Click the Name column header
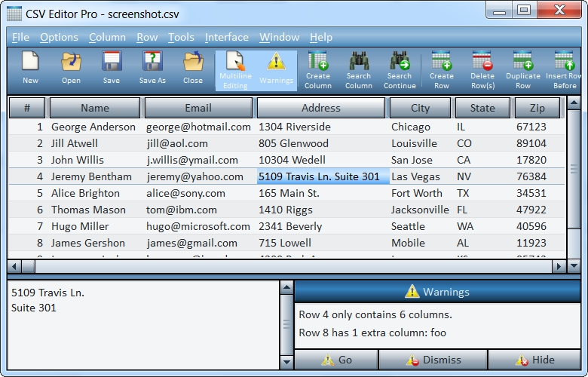 coord(95,108)
